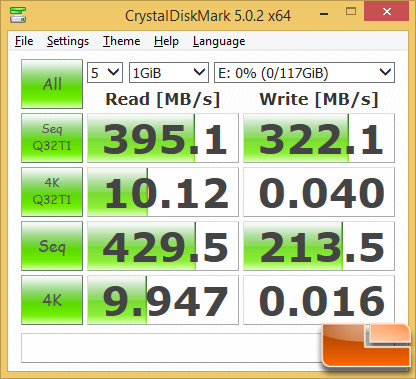Open the Language menu
Viewport: 416px width, 379px height.
(219, 41)
